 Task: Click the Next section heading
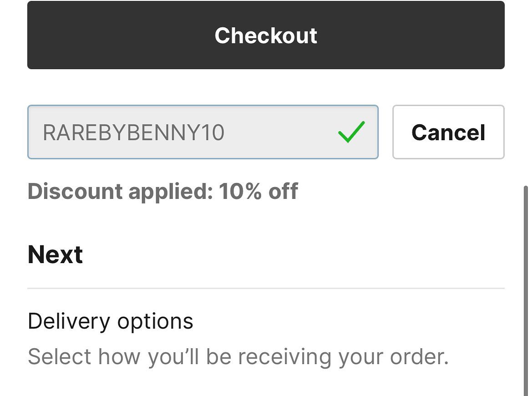pyautogui.click(x=56, y=254)
